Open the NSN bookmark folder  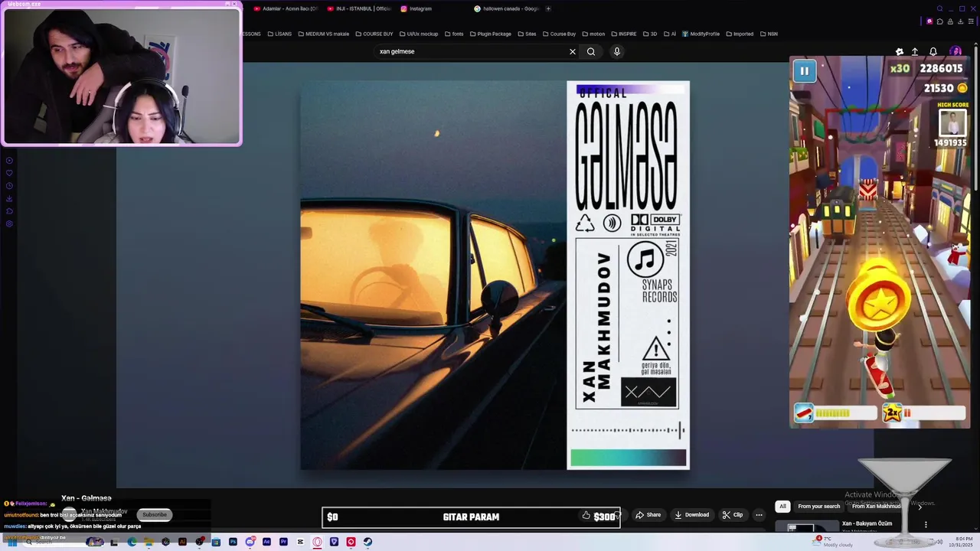[x=768, y=34]
